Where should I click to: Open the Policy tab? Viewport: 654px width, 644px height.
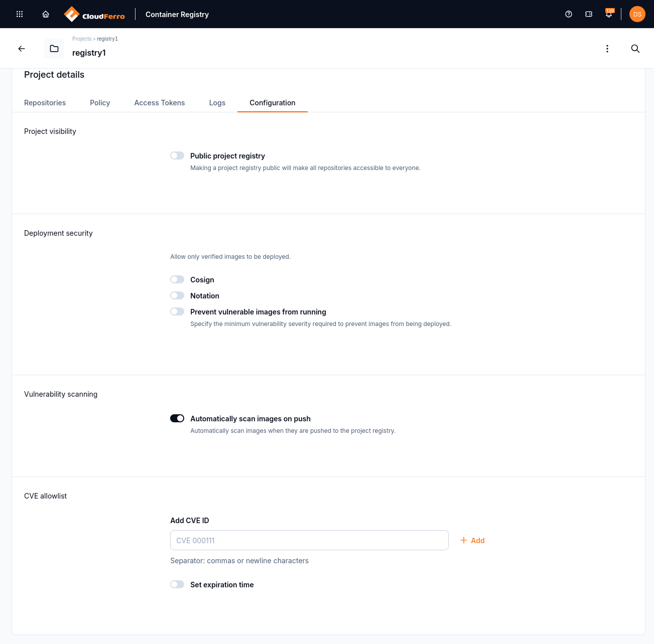point(100,103)
